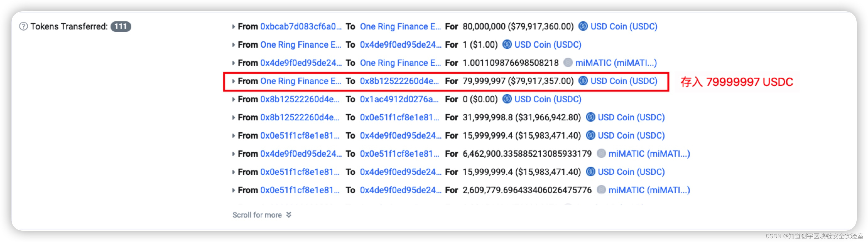
Task: Open One Ring Finance sender in 79,999,997 row
Action: pos(301,81)
